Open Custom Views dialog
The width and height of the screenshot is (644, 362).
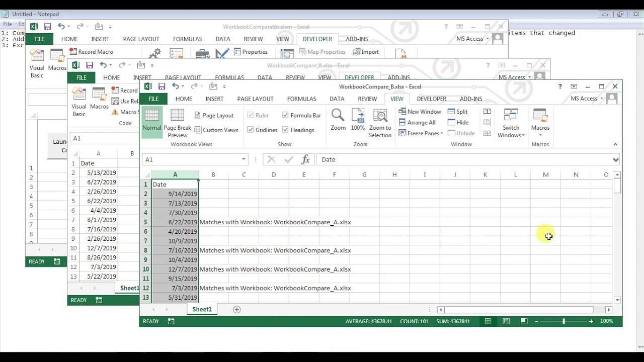[x=216, y=130]
